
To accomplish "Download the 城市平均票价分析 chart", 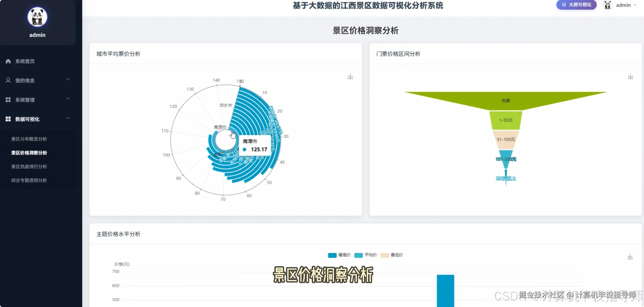I will [350, 77].
